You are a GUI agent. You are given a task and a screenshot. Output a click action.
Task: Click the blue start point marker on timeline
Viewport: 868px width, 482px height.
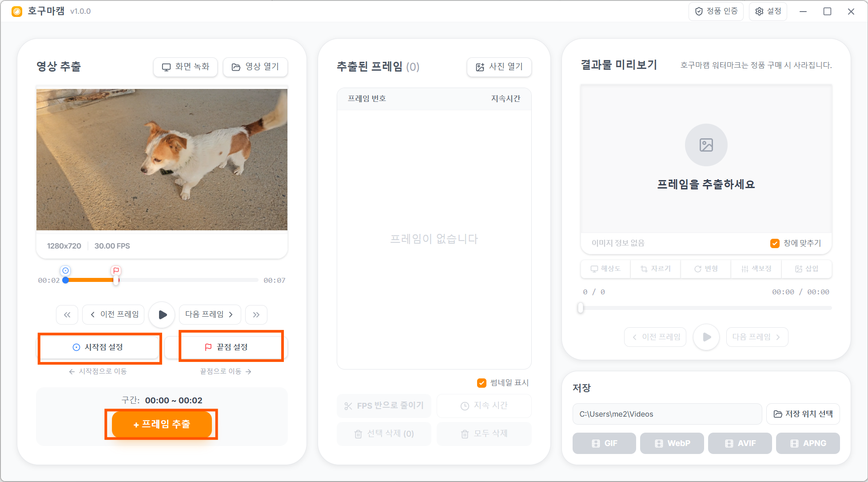66,271
